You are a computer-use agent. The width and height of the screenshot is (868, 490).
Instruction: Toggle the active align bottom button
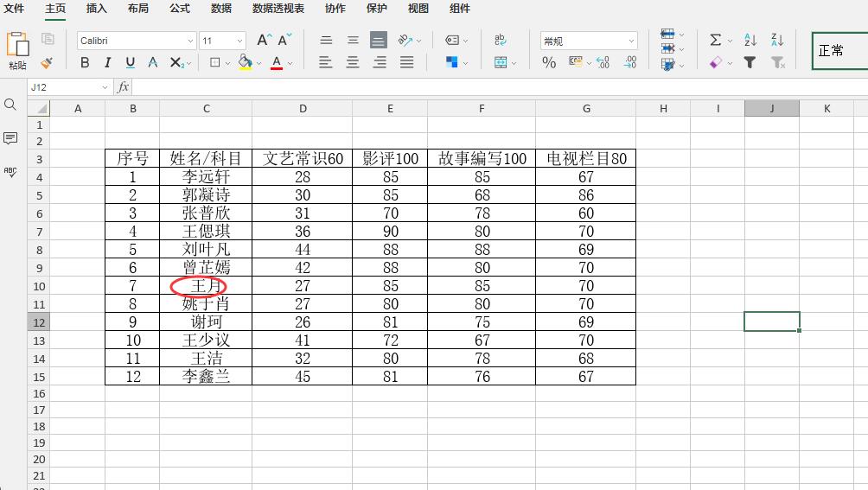click(378, 40)
